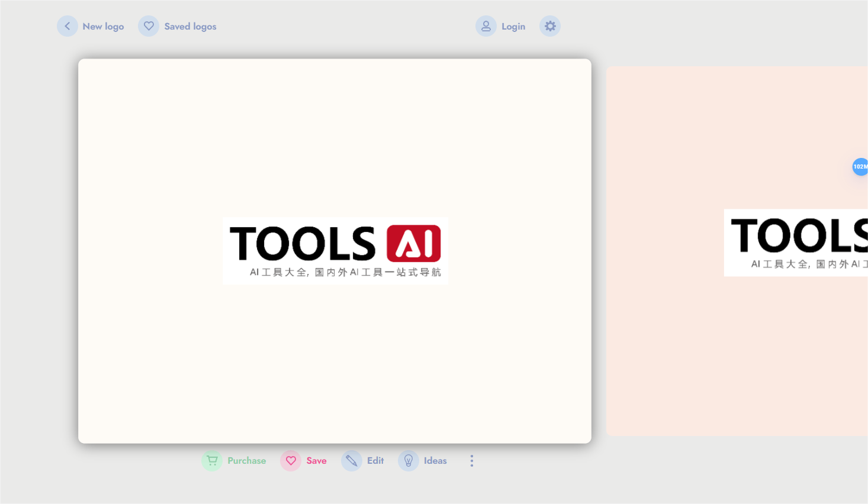Viewport: 868px width, 504px height.
Task: Click the pencil Edit icon
Action: click(x=352, y=461)
